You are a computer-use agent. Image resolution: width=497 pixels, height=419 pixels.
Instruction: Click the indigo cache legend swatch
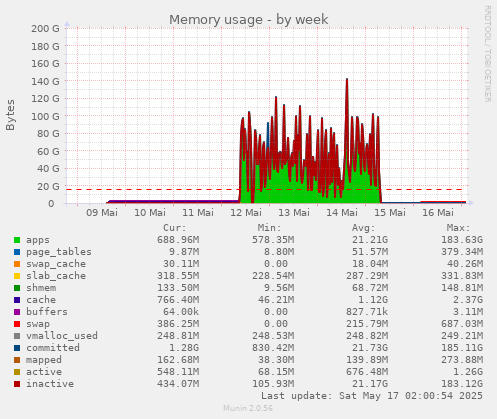point(17,300)
